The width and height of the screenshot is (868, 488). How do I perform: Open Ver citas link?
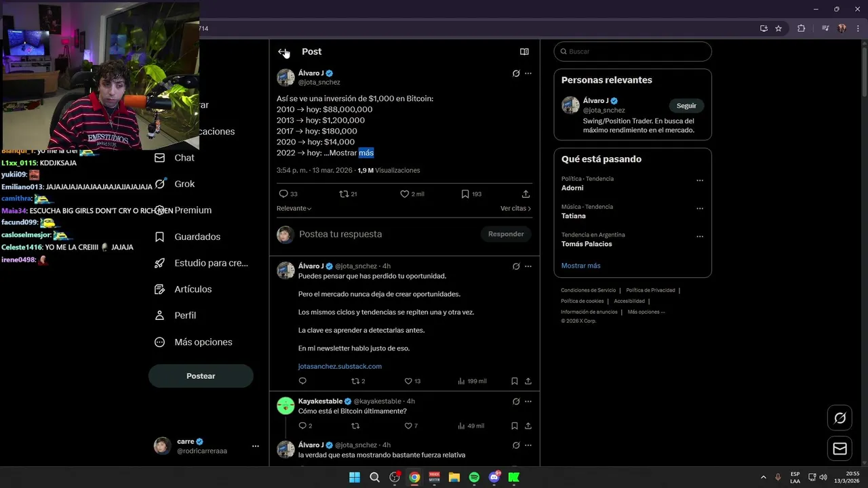(515, 208)
